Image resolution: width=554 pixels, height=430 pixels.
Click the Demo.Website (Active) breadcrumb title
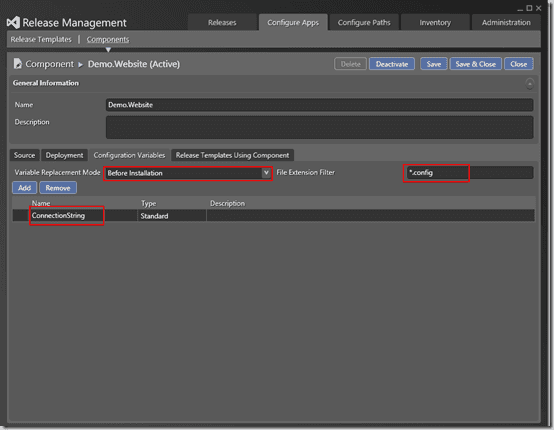click(134, 64)
